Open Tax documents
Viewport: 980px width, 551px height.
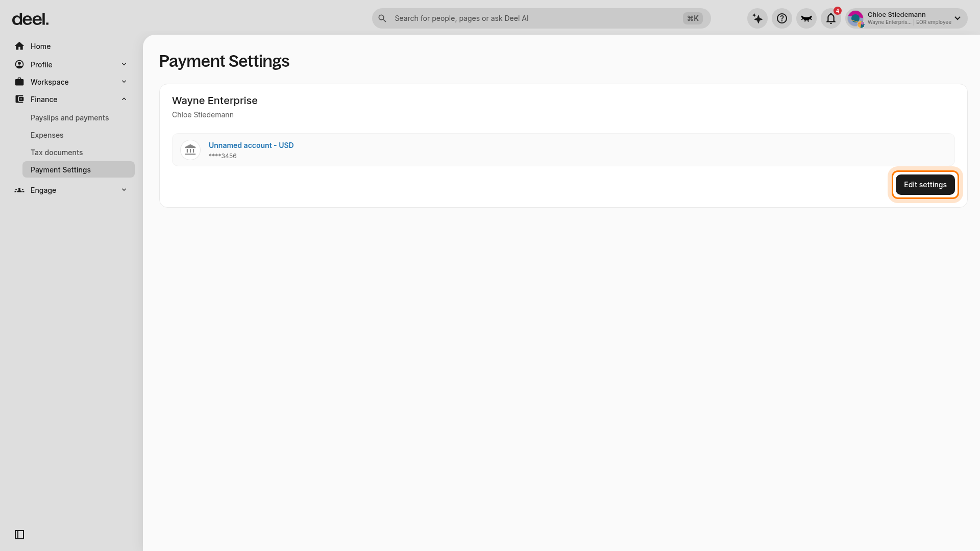tap(57, 153)
